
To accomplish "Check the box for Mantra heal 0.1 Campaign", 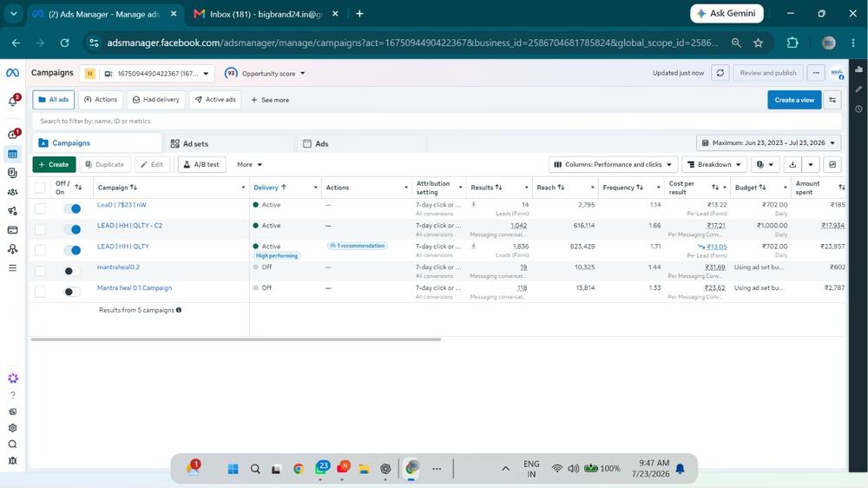I will [40, 292].
